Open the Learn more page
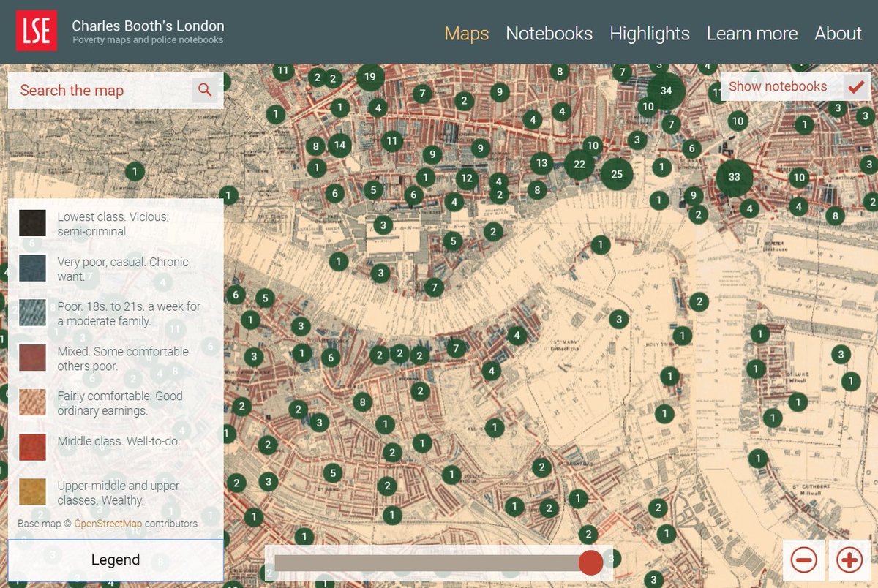The height and width of the screenshot is (588, 878). click(x=752, y=34)
